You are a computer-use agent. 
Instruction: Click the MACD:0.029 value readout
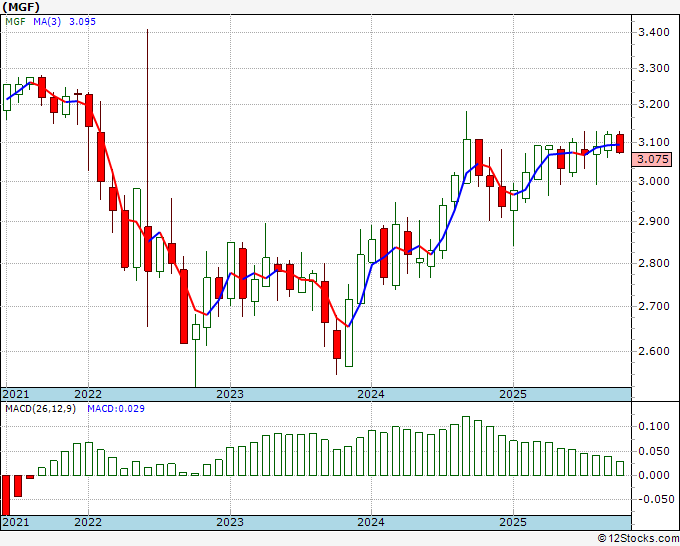point(116,409)
